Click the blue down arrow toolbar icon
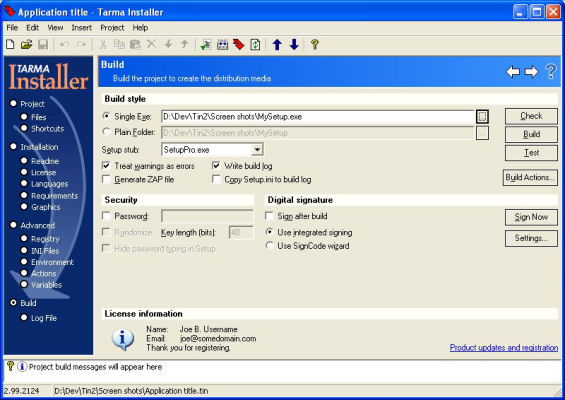The width and height of the screenshot is (565, 400). pyautogui.click(x=294, y=44)
